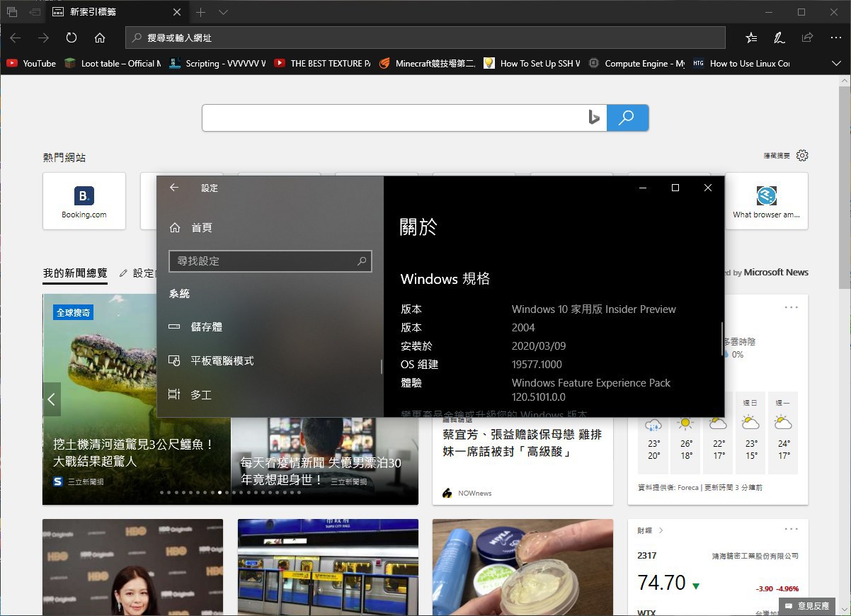Viewport: 851px width, 616px height.
Task: Click the browser back arrow
Action: [16, 38]
